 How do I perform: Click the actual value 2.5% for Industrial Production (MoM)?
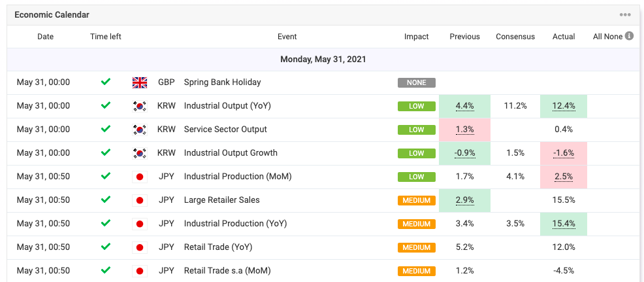click(x=564, y=177)
